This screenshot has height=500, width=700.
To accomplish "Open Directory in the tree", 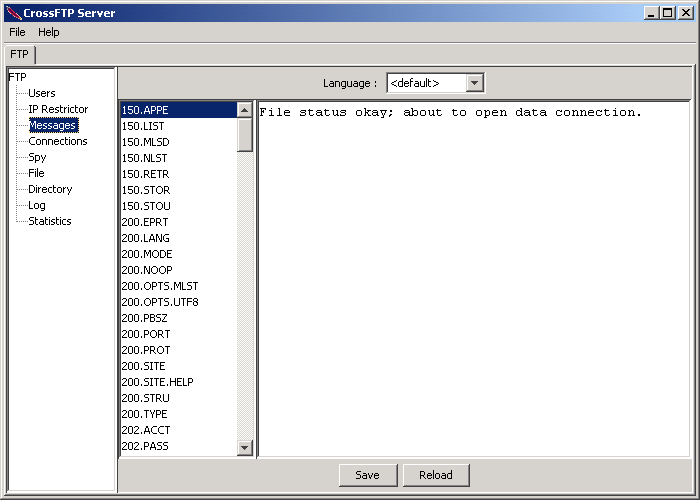I will [50, 189].
